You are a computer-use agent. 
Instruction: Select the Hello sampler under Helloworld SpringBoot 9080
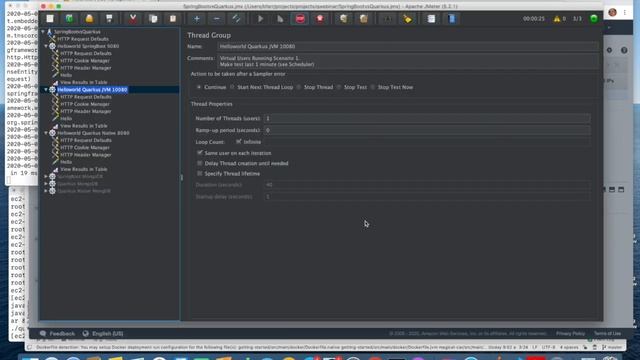[x=66, y=75]
